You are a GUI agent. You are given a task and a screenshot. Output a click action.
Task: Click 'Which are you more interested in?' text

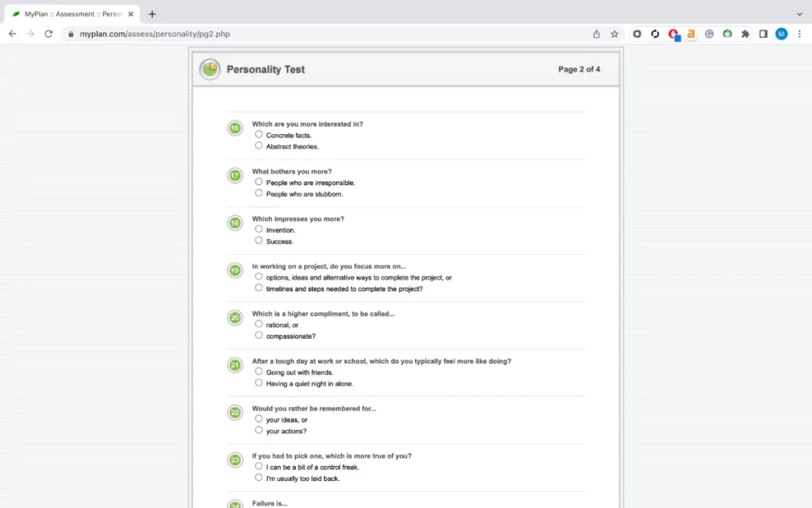[308, 124]
